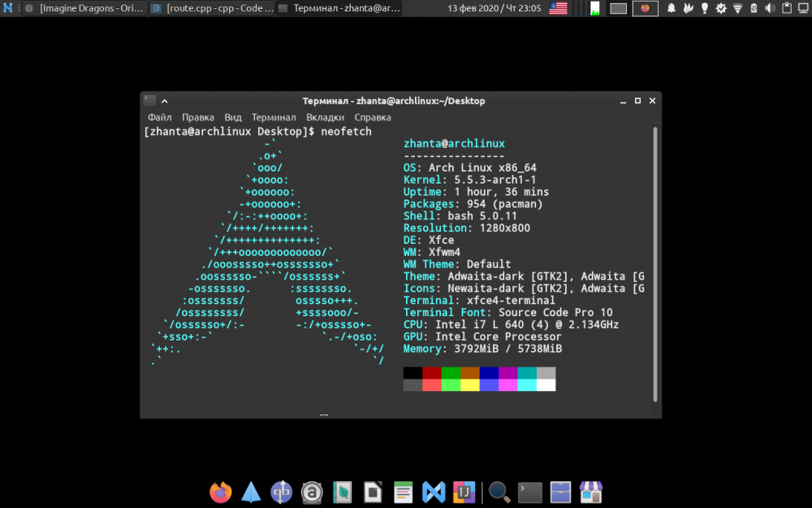Click the roll-up arrow in terminal titlebar
812x508 pixels.
(164, 101)
